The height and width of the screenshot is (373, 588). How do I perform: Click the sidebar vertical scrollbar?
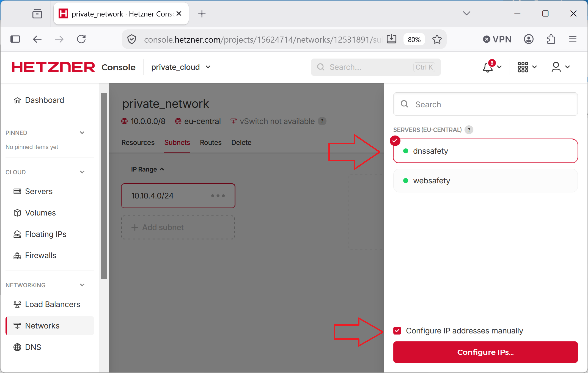[104, 186]
